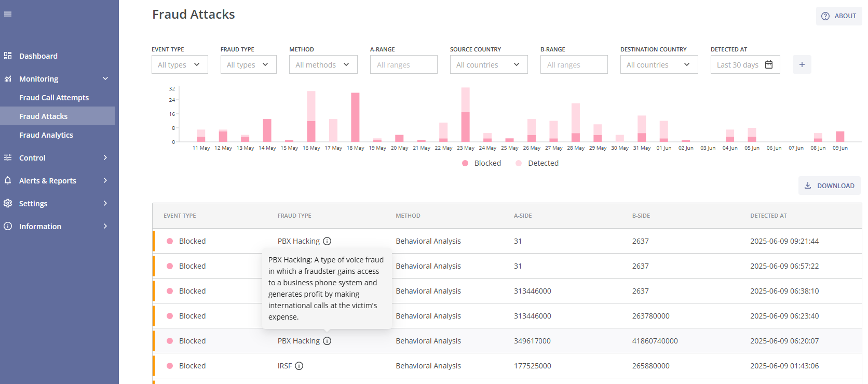Click the Download button
The image size is (868, 384).
coord(829,186)
